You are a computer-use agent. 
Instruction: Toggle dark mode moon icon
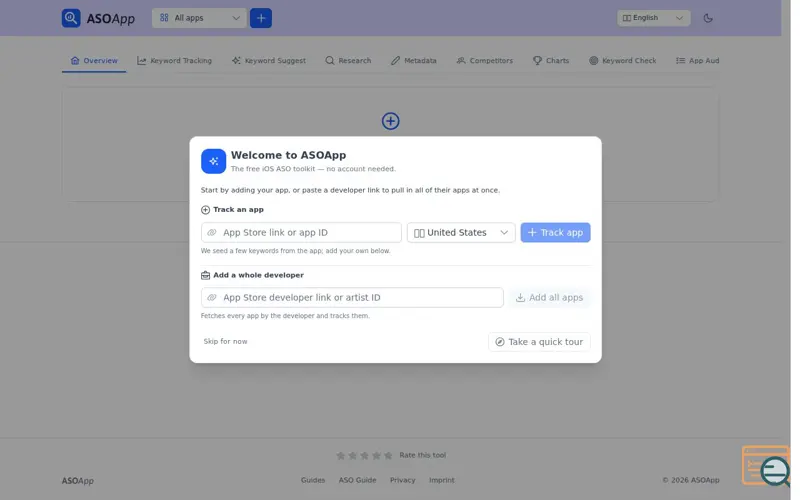point(708,18)
